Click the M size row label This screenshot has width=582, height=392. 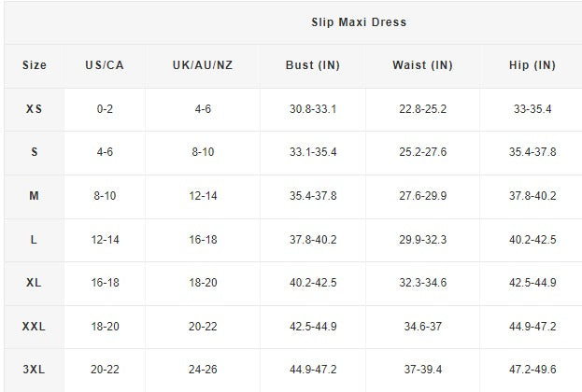(34, 196)
